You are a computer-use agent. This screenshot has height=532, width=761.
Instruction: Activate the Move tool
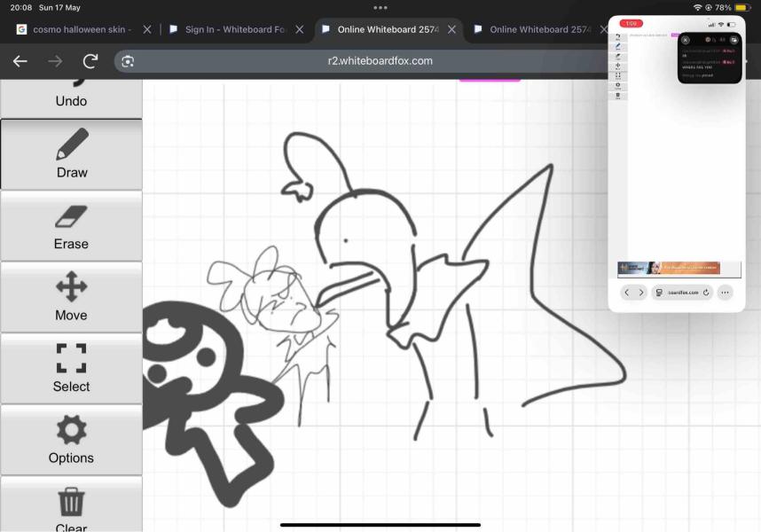[71, 297]
